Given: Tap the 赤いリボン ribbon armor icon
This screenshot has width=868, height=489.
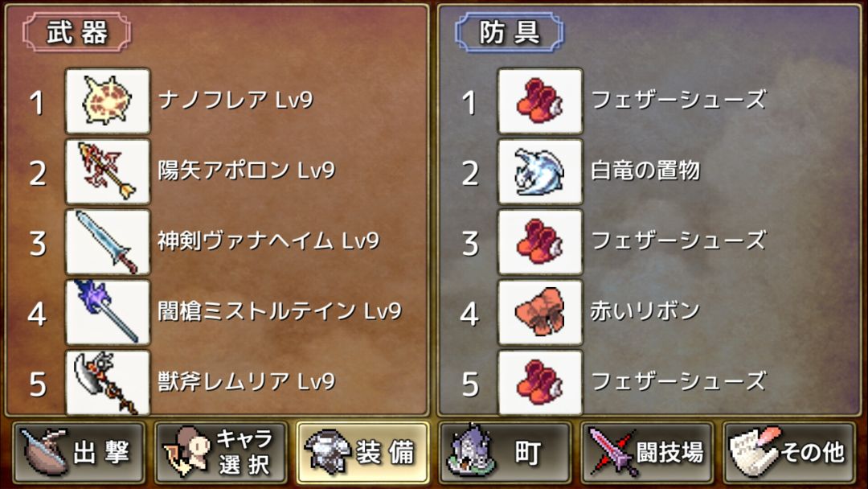Looking at the screenshot, I should (x=540, y=312).
